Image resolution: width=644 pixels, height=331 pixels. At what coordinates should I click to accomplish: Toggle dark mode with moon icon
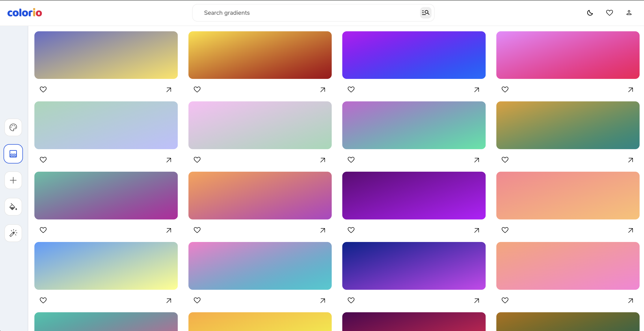click(x=590, y=13)
